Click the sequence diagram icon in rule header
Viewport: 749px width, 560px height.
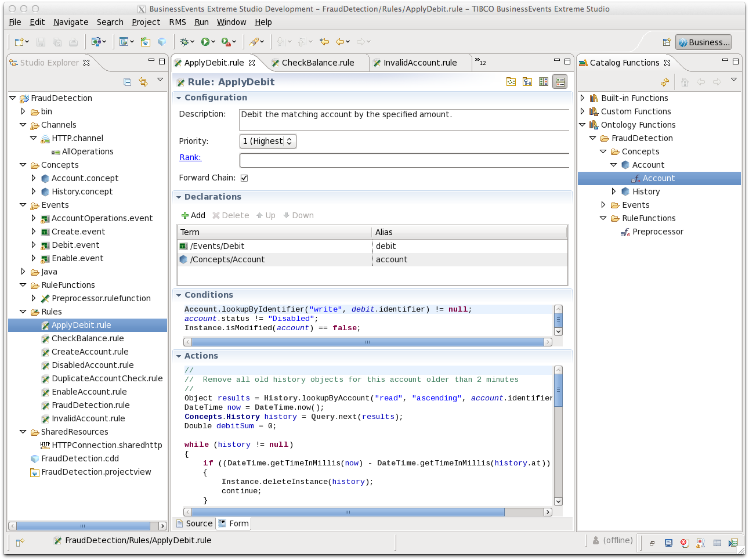(527, 82)
